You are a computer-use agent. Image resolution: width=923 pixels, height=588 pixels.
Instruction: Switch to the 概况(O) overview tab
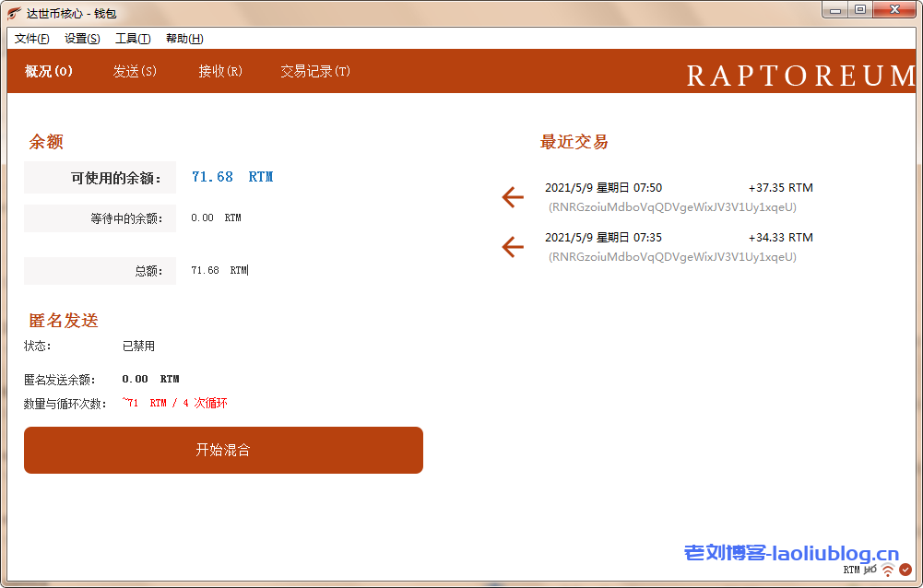(49, 72)
